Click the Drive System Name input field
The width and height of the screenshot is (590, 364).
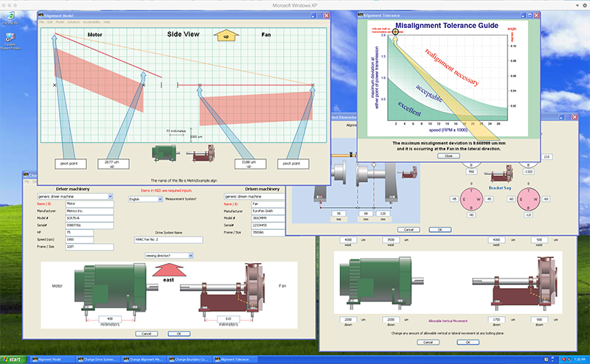(x=168, y=239)
